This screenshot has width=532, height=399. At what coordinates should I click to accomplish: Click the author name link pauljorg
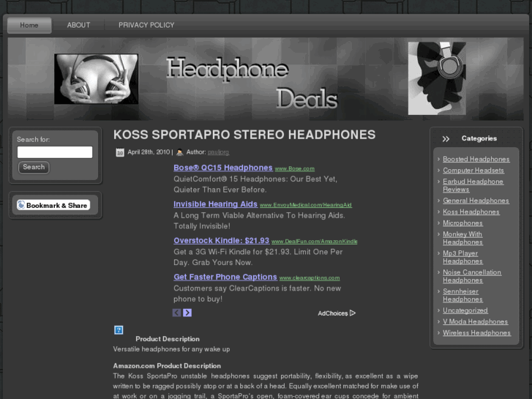point(218,152)
